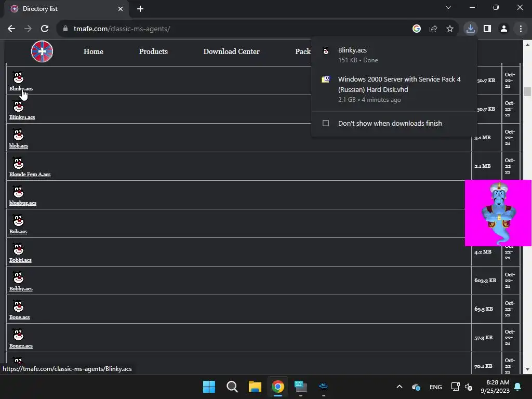Toggle the browser side panel
This screenshot has width=532, height=399.
[x=487, y=29]
